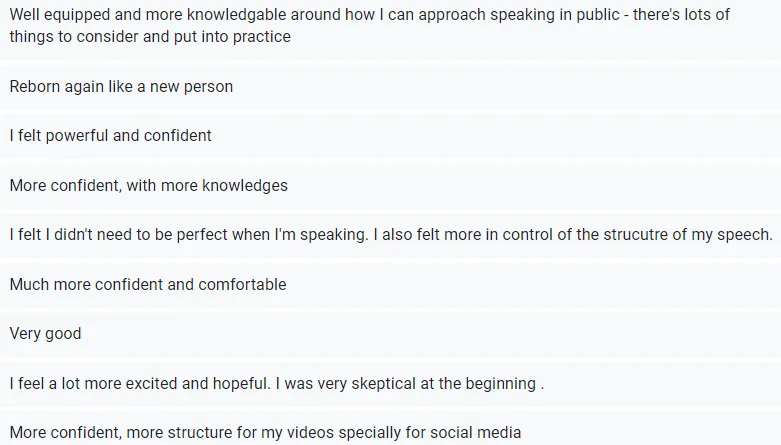The image size is (781, 445).
Task: Click the 'I felt powerful and confident' response
Action: [390, 136]
